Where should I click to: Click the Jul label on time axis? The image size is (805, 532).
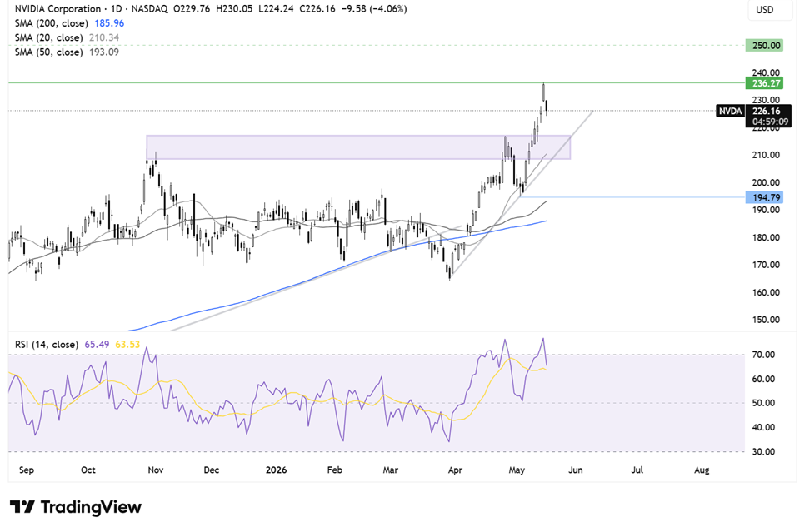[637, 470]
